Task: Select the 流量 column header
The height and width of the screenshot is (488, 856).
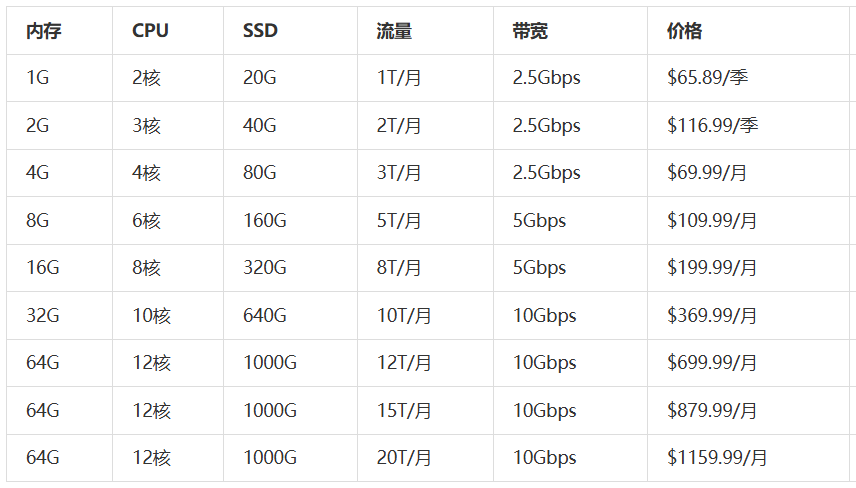Action: coord(394,31)
